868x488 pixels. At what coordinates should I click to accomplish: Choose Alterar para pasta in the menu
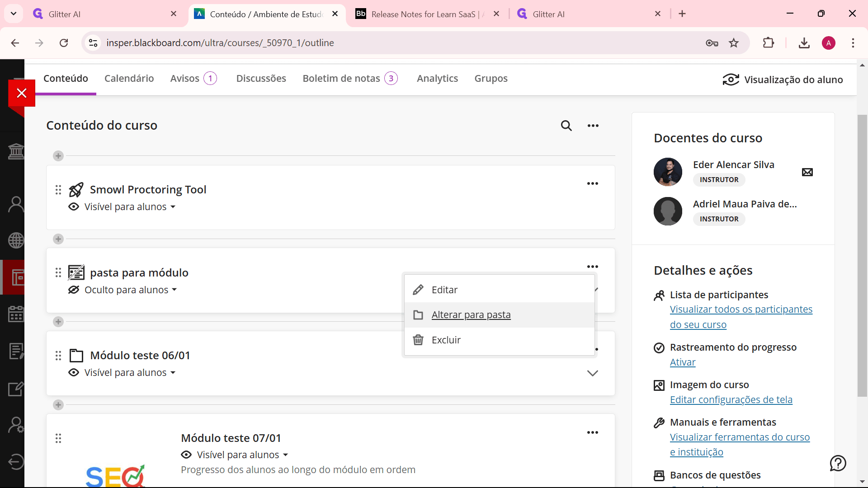pyautogui.click(x=499, y=315)
